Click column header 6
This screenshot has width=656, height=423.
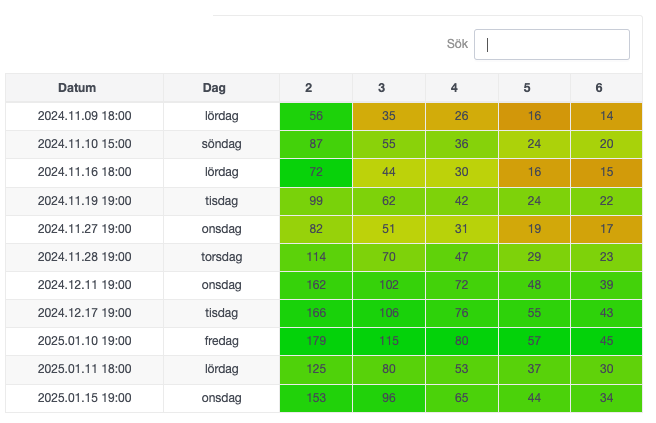(606, 88)
